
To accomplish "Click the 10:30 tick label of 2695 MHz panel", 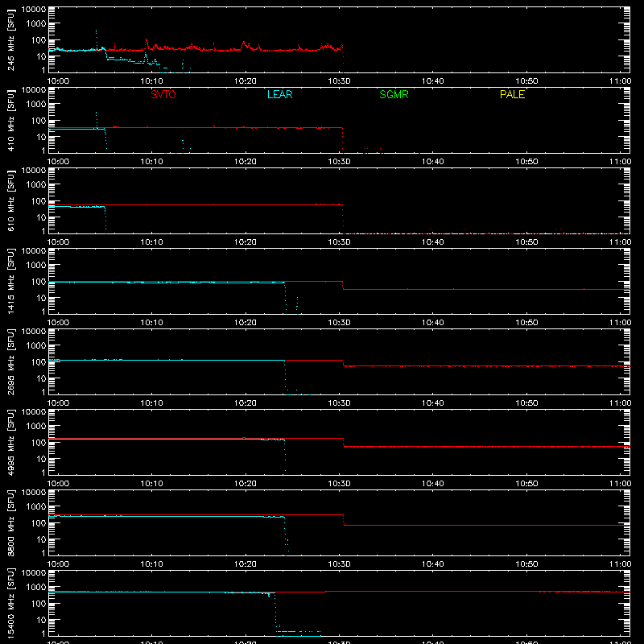I will click(x=339, y=403).
